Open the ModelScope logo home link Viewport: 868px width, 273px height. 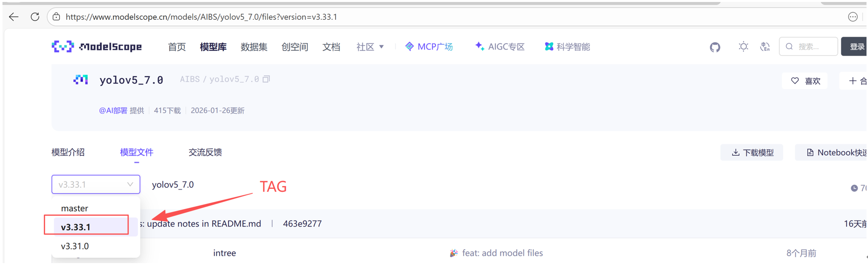click(x=97, y=46)
